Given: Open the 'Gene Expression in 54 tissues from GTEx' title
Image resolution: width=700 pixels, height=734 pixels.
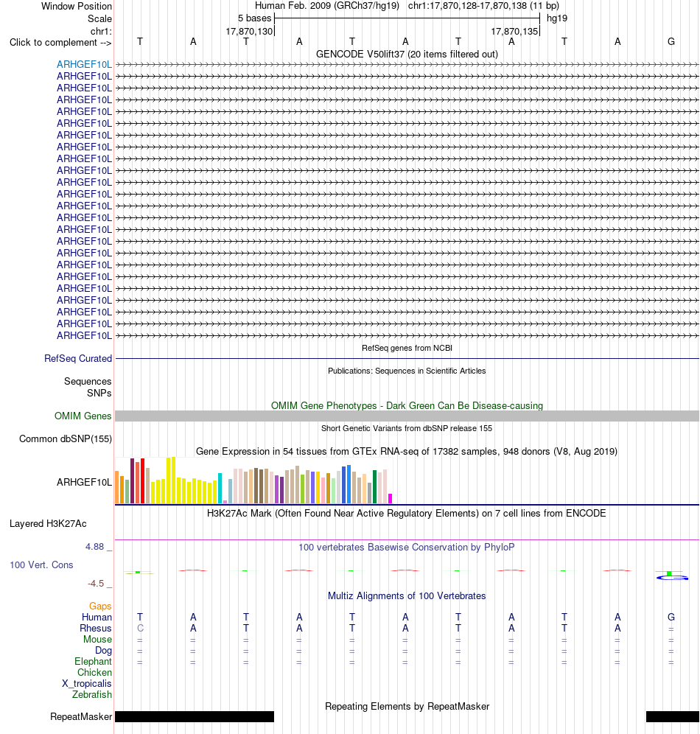Looking at the screenshot, I should [407, 452].
